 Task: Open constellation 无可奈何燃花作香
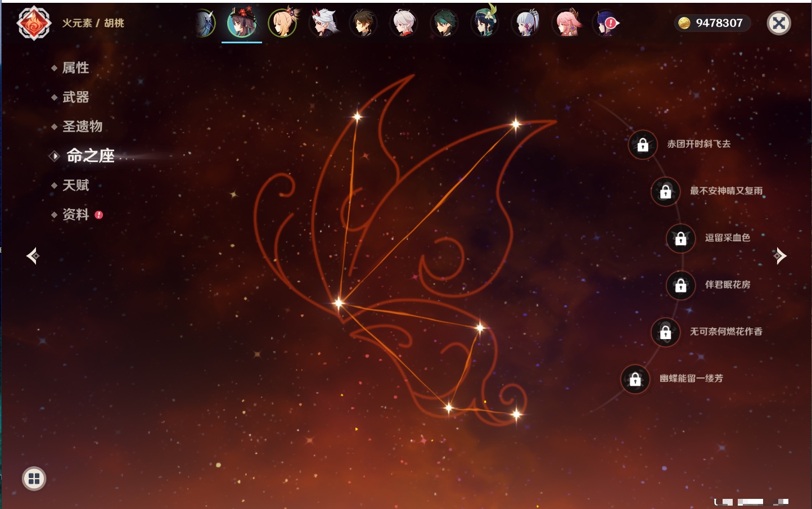coord(727,332)
